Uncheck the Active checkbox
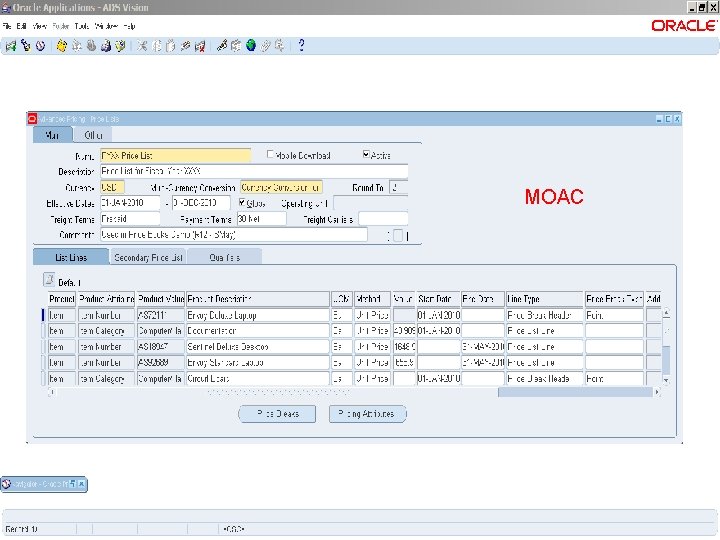This screenshot has height=540, width=720. click(366, 155)
